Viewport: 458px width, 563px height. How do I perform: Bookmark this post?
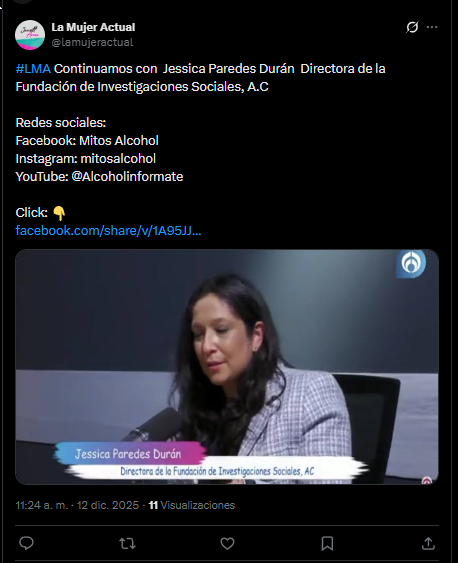pyautogui.click(x=327, y=543)
